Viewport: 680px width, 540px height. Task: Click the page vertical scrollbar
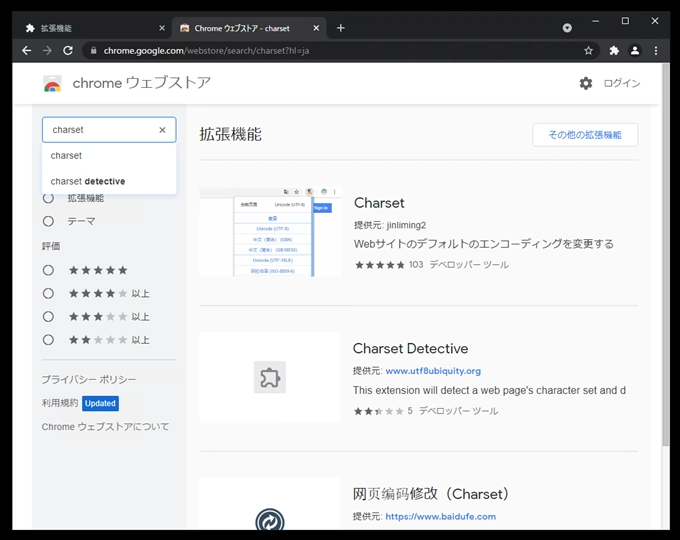[666, 256]
